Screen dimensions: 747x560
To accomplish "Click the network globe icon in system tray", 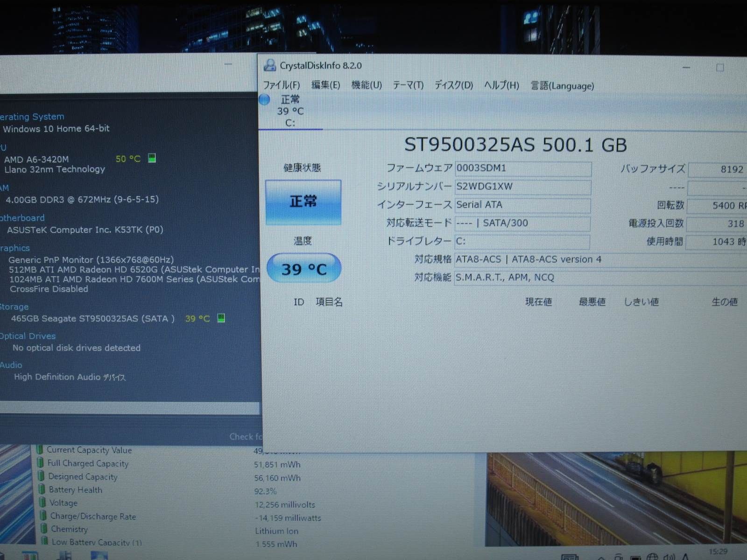I will (x=653, y=557).
